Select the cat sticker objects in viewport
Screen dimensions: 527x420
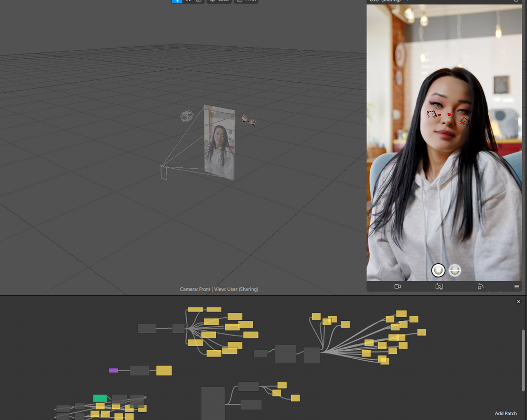[x=249, y=120]
